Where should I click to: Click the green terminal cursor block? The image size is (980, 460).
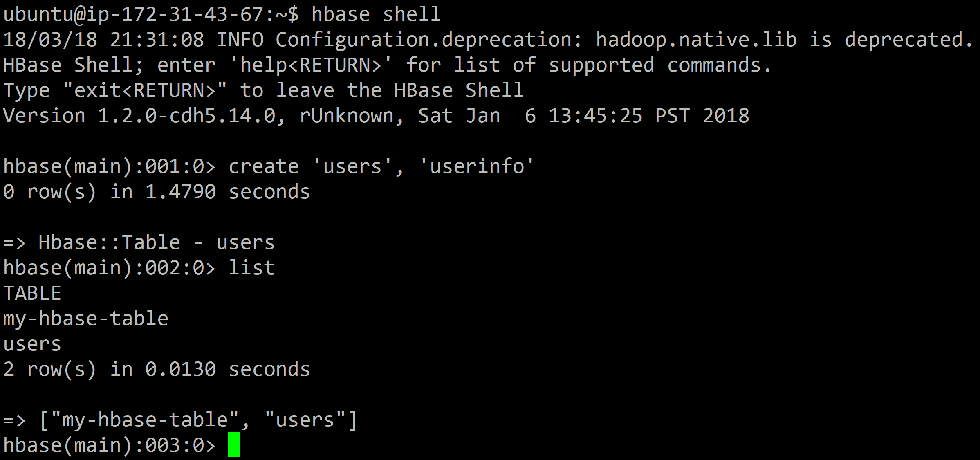click(234, 444)
